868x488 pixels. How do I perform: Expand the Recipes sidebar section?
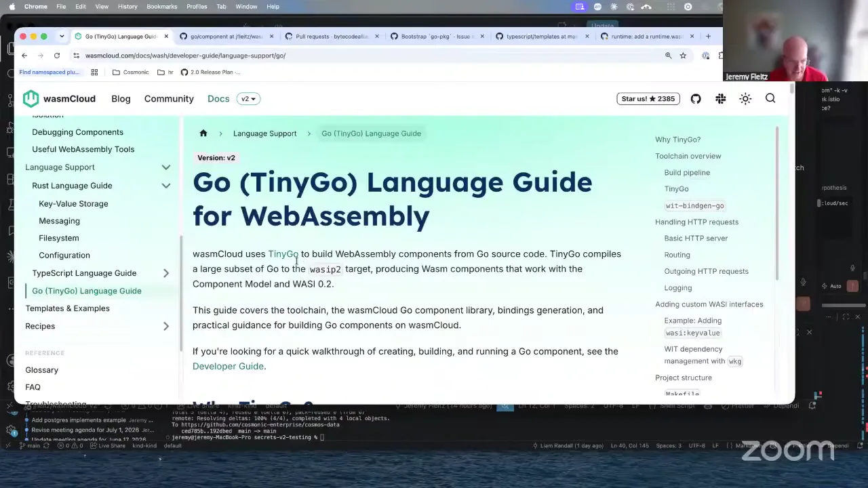(x=165, y=326)
